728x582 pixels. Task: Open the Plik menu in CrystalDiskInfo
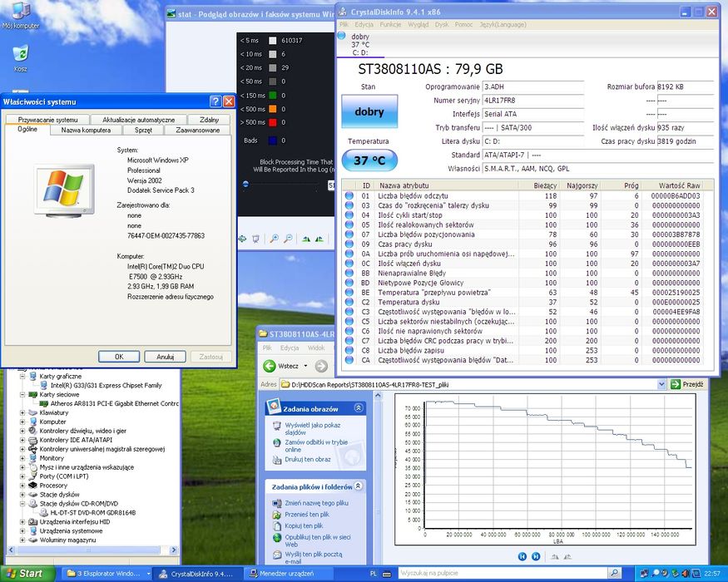[x=344, y=25]
